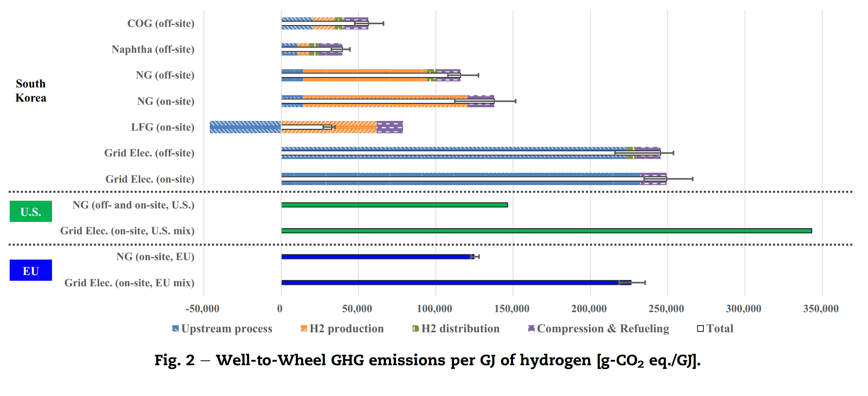
Task: Click the LFG (on-site) negative upstream bar
Action: [245, 127]
